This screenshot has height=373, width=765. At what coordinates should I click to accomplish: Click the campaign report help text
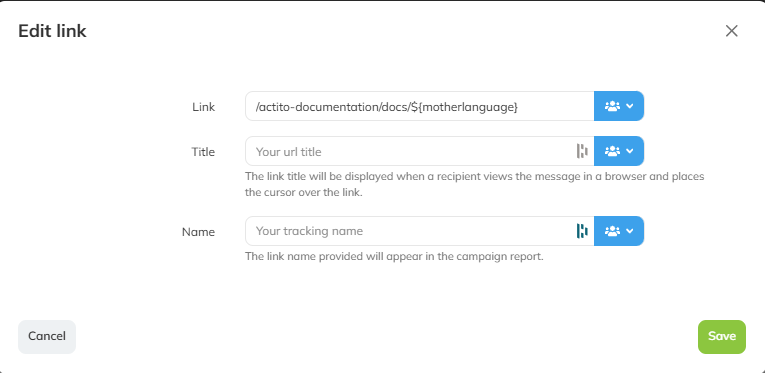pyautogui.click(x=394, y=256)
